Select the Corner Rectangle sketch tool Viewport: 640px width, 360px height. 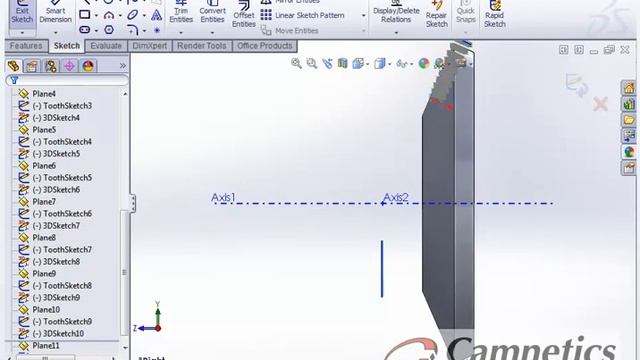[84, 15]
